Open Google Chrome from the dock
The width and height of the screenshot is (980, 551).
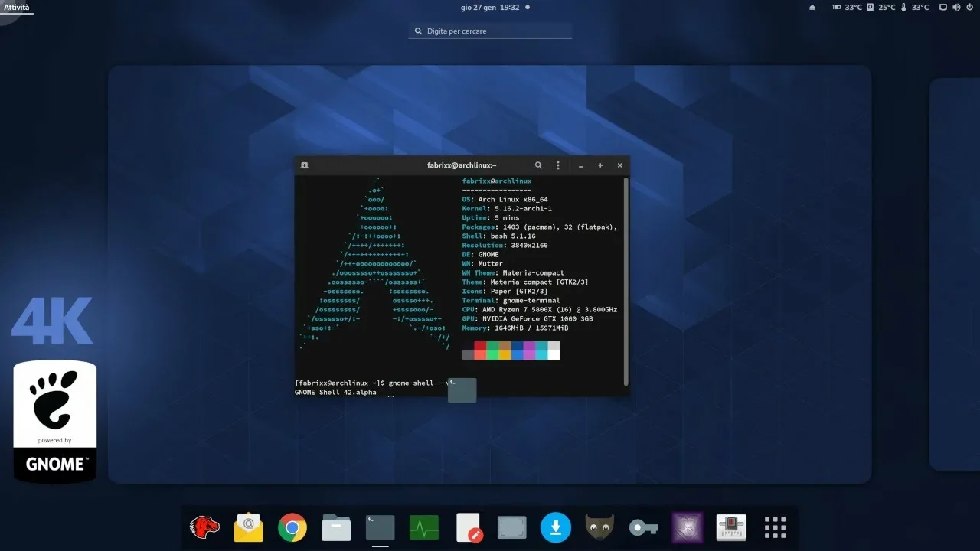[x=292, y=527]
